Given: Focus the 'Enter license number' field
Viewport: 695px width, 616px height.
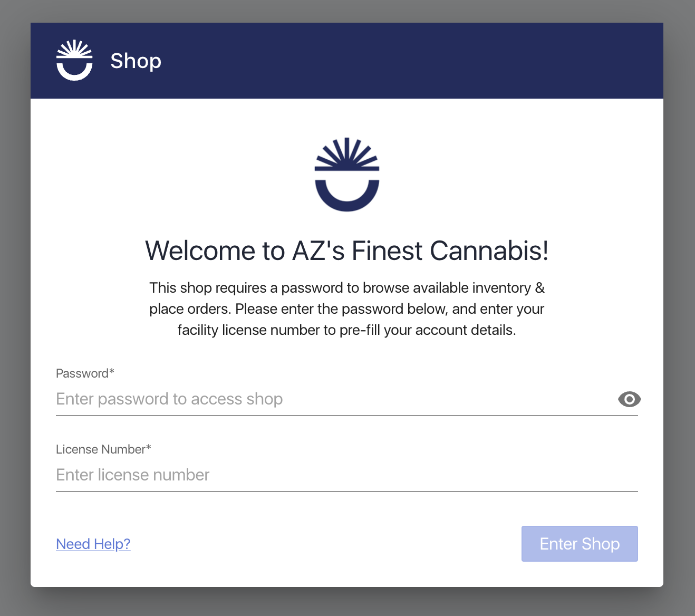Looking at the screenshot, I should point(347,475).
